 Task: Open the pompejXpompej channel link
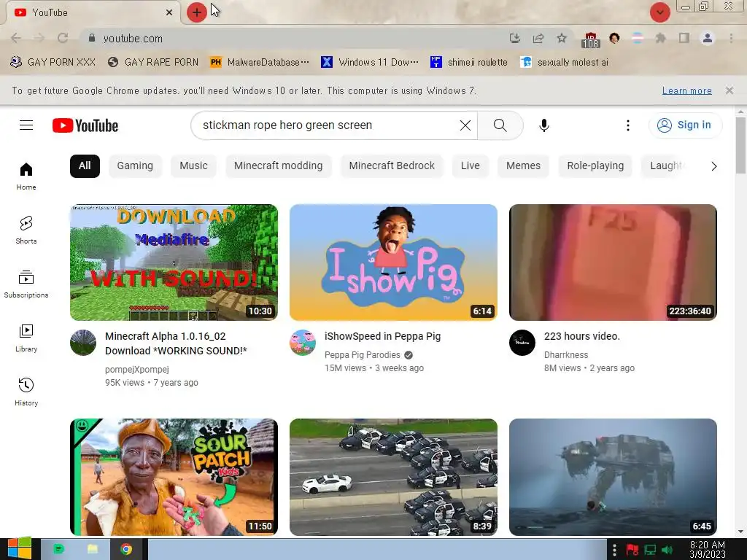[137, 370]
